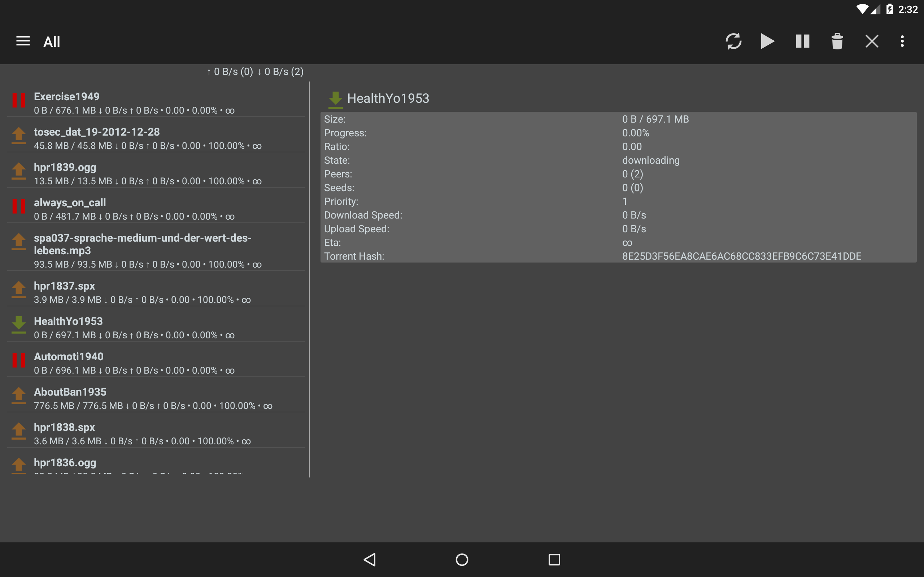924x577 pixels.
Task: Select tosec_dat_19-2012-12-28 torrent
Action: point(156,138)
